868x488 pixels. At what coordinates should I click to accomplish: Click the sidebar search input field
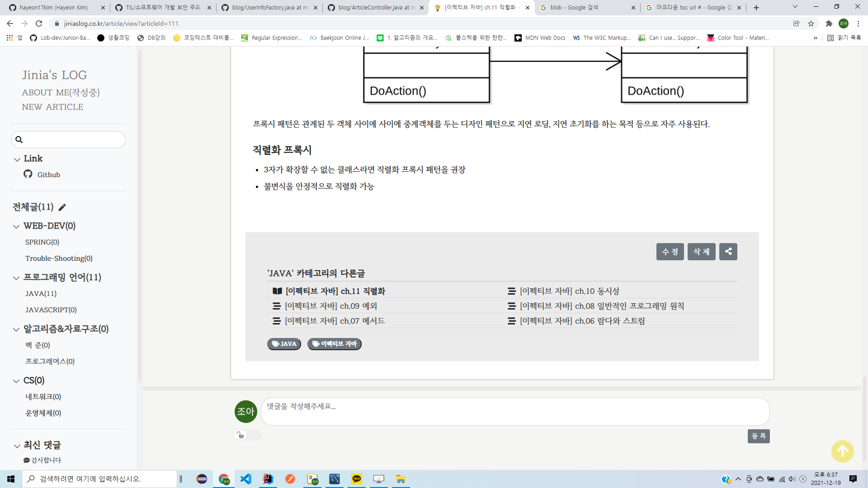(68, 140)
